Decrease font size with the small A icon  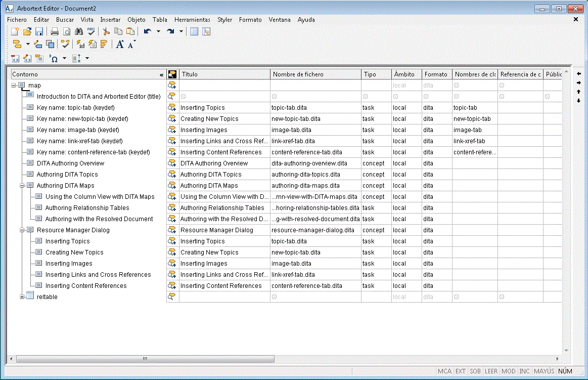point(131,45)
